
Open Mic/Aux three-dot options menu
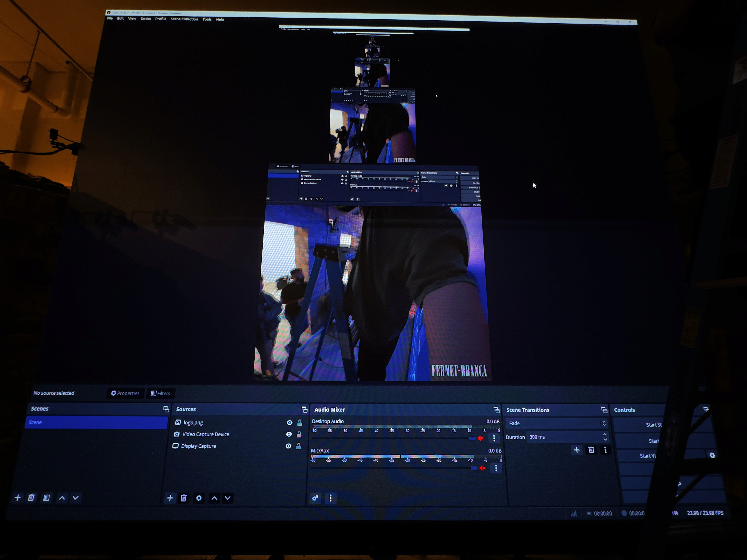[496, 468]
